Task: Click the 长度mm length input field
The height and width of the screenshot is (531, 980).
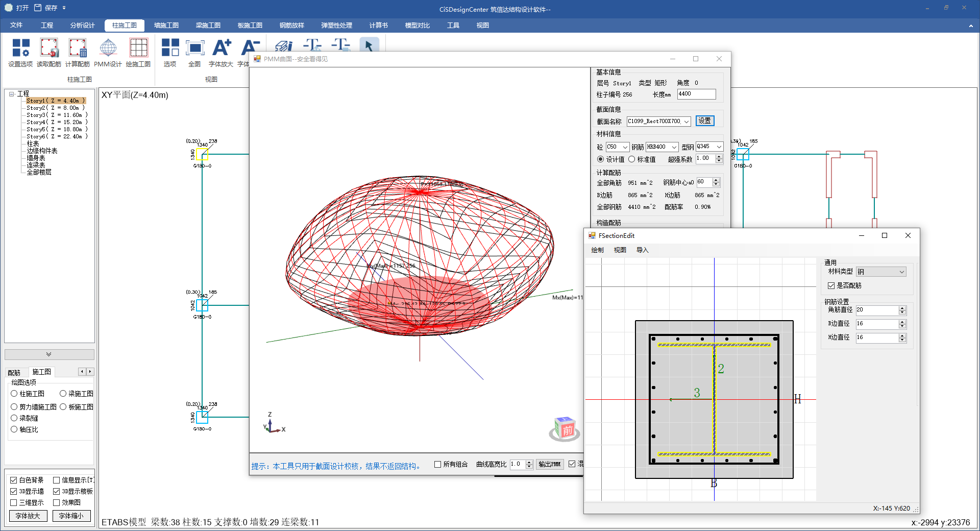Action: coord(696,94)
